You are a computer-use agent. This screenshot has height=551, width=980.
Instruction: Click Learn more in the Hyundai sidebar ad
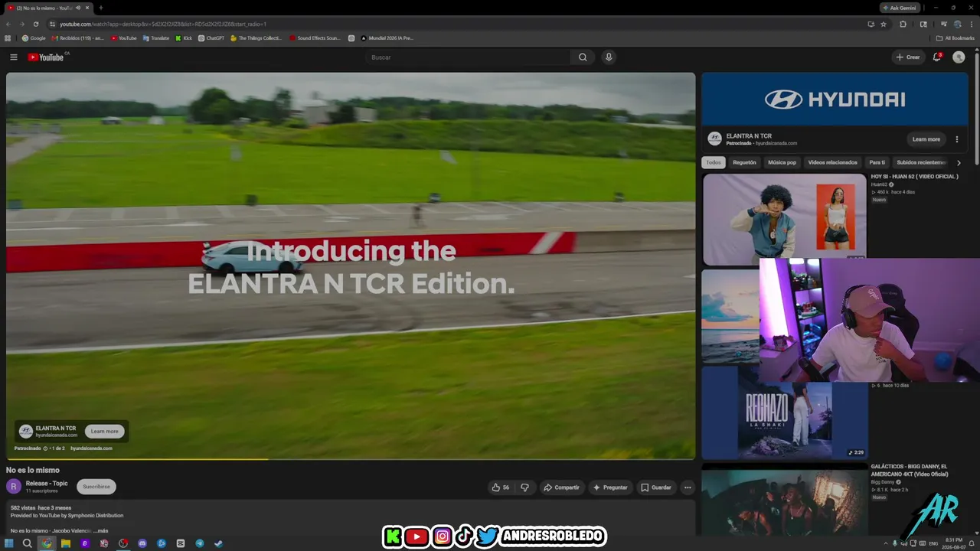point(926,139)
